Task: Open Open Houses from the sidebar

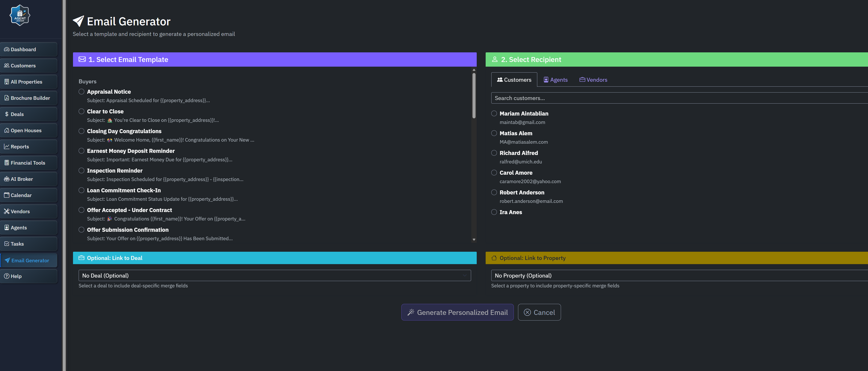Action: click(x=28, y=130)
